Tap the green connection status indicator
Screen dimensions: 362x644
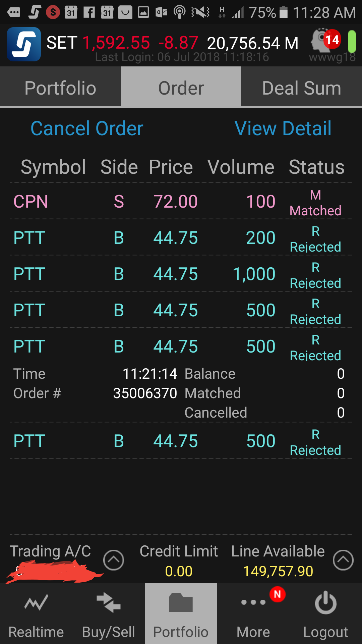[x=352, y=42]
